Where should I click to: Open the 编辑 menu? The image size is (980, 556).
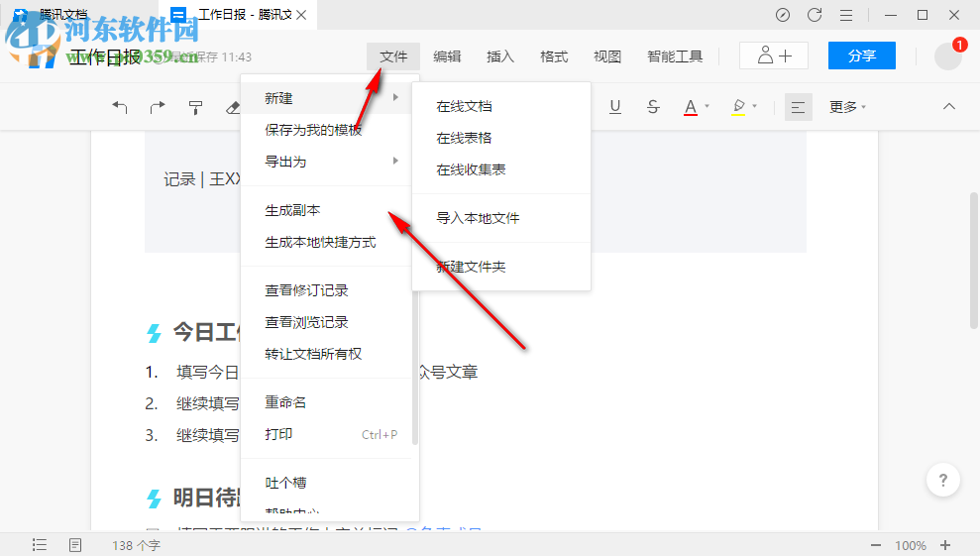[x=447, y=56]
